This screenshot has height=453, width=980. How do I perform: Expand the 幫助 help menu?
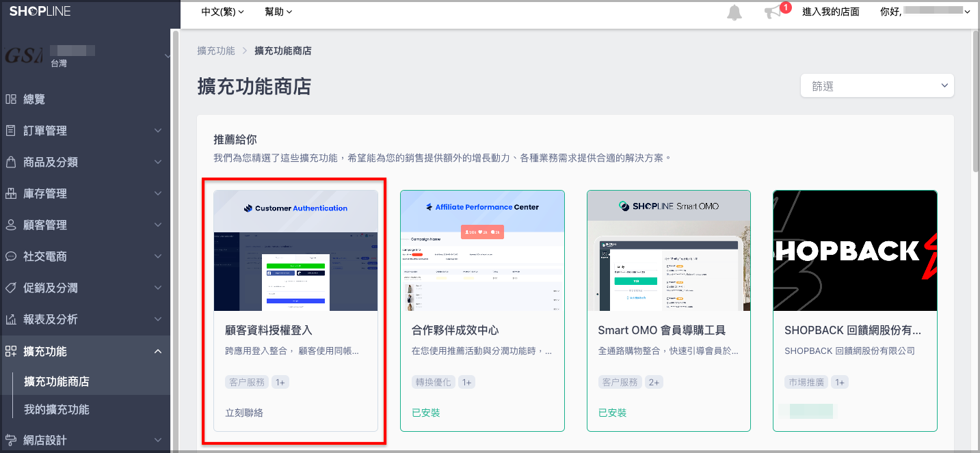point(278,12)
